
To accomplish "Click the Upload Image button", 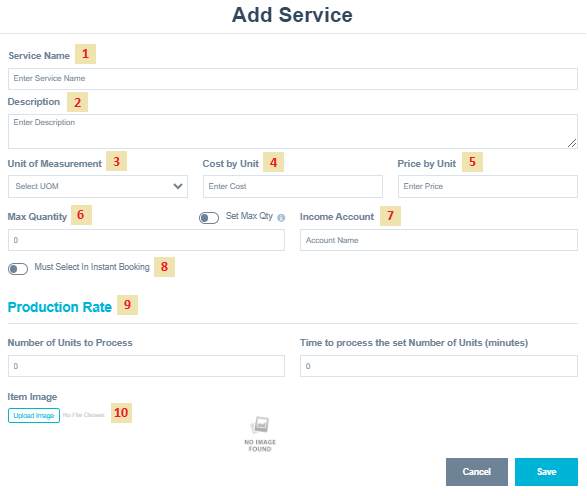I will [34, 416].
